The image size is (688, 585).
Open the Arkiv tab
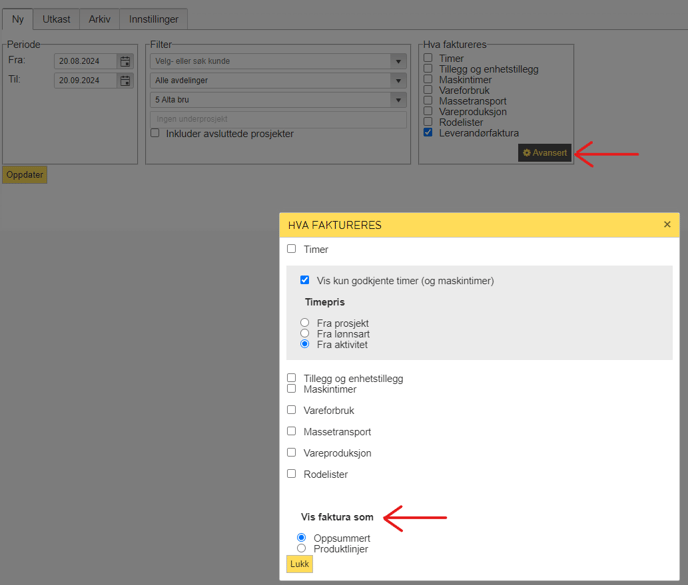pyautogui.click(x=100, y=19)
